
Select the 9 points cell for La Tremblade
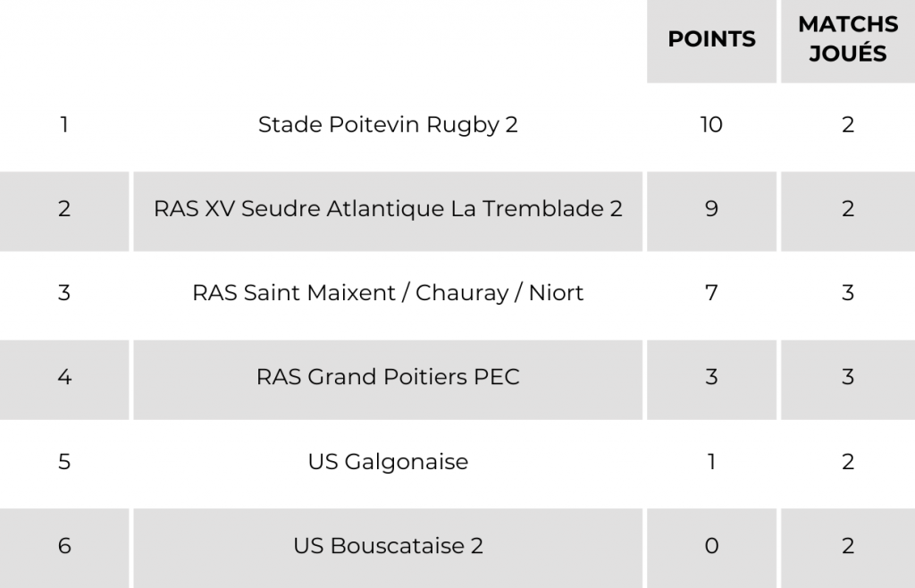click(711, 209)
